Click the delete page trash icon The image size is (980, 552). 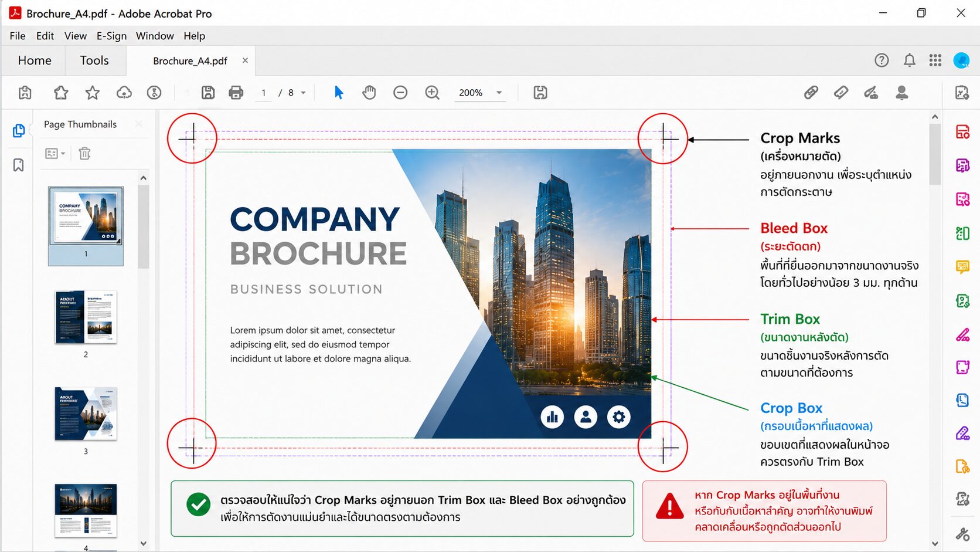(85, 154)
